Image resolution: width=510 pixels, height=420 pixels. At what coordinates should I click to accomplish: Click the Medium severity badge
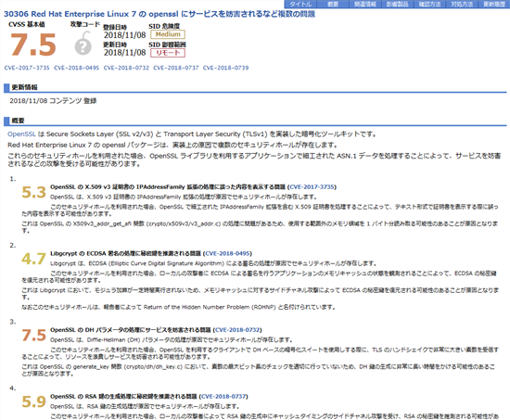click(x=168, y=34)
